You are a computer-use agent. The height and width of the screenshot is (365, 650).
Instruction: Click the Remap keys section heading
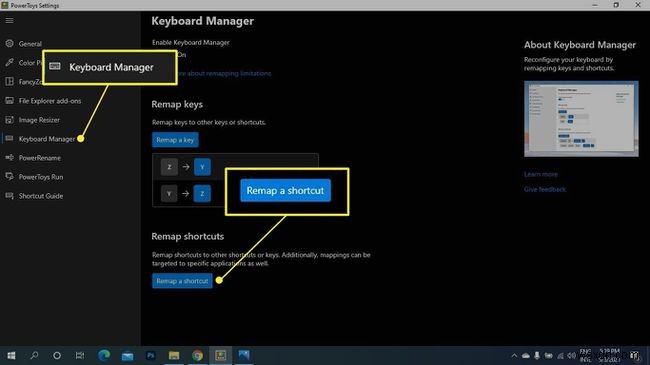[177, 105]
